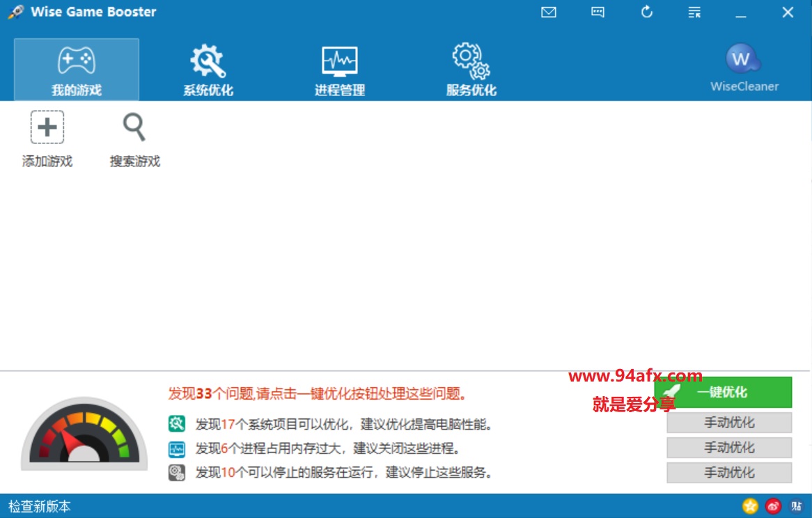Close the Wise Game Booster window
Image resolution: width=812 pixels, height=518 pixels.
pyautogui.click(x=788, y=12)
